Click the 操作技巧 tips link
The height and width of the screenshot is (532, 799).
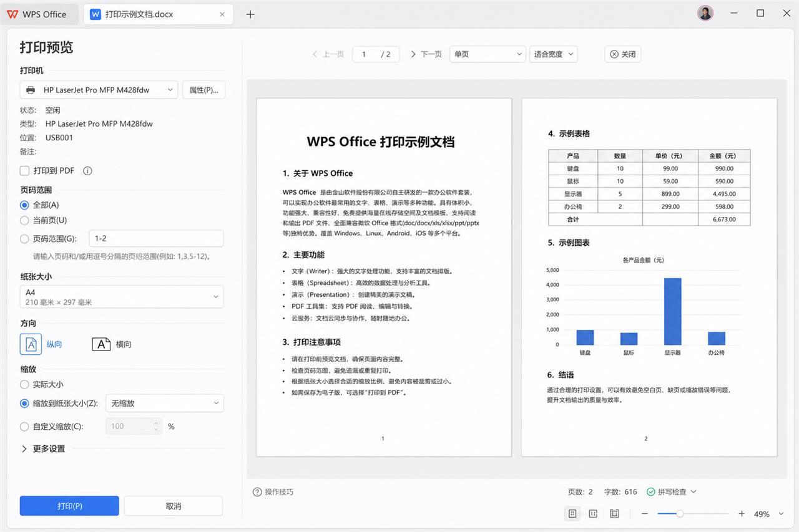coord(279,491)
